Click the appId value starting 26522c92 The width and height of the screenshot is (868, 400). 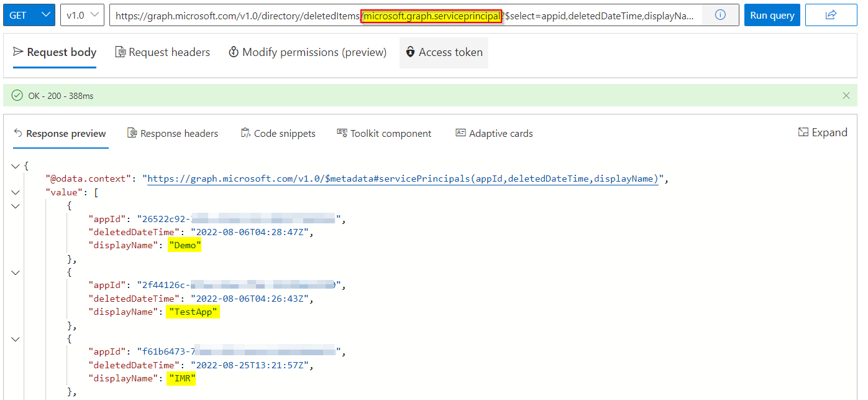[240, 219]
